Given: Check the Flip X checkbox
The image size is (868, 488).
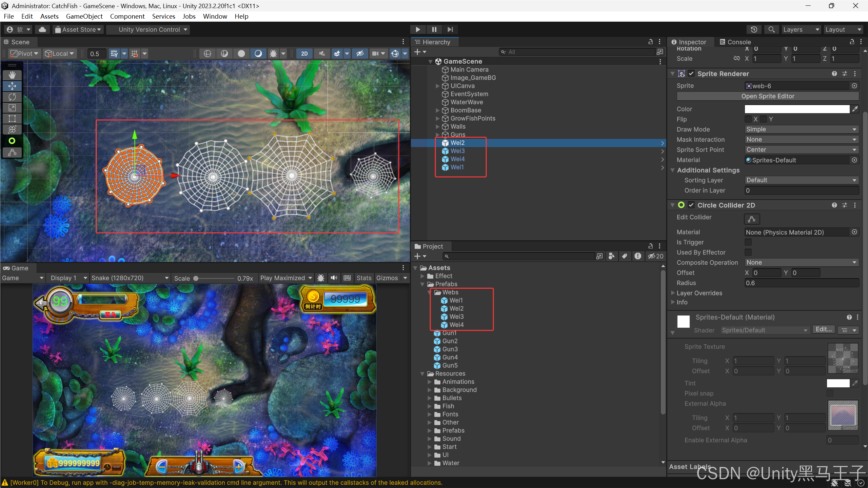Looking at the screenshot, I should click(748, 119).
